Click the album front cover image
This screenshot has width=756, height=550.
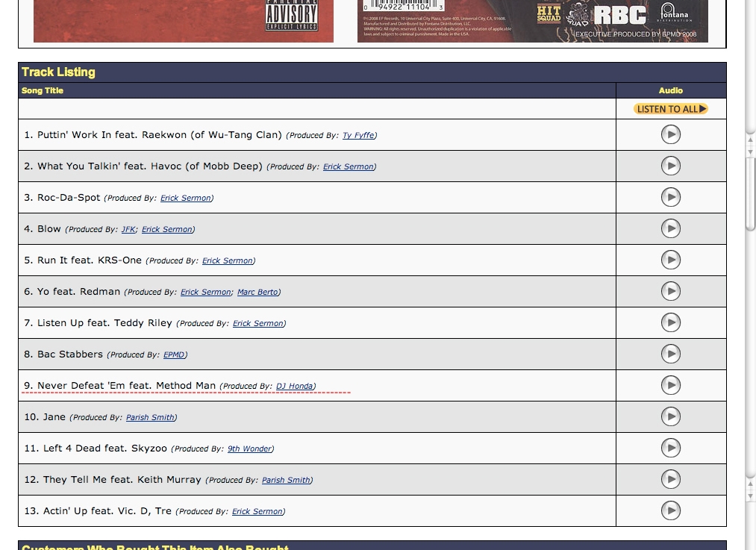(x=184, y=21)
